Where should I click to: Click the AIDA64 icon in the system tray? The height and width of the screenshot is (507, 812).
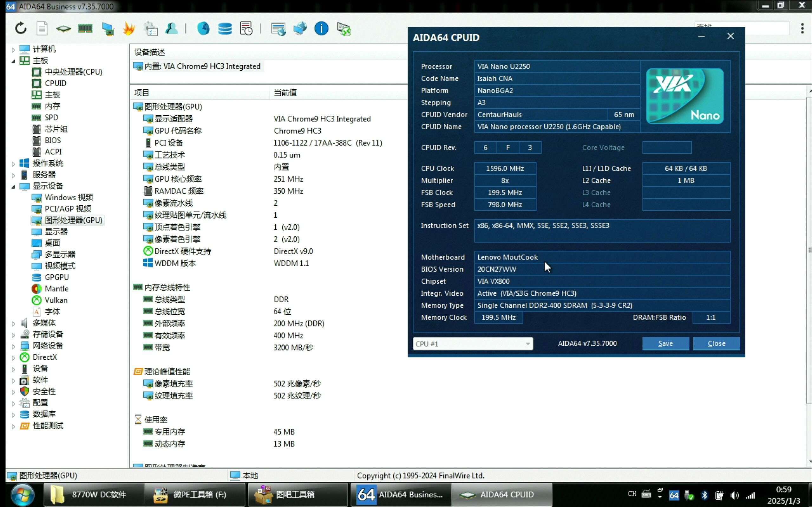[x=674, y=495]
